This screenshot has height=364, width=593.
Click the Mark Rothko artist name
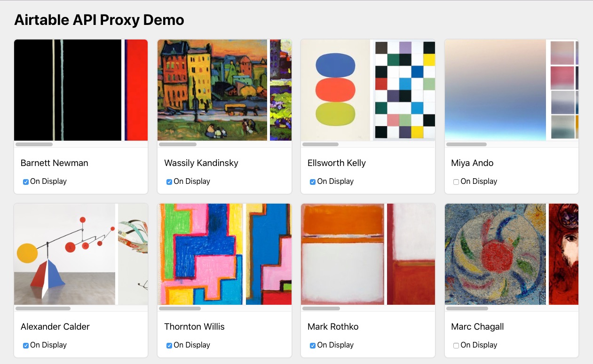333,327
